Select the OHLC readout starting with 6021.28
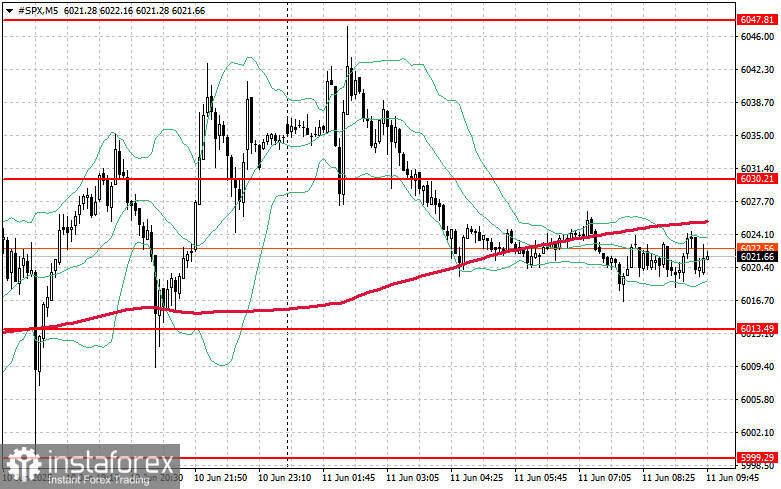This screenshot has width=781, height=489. click(x=134, y=10)
